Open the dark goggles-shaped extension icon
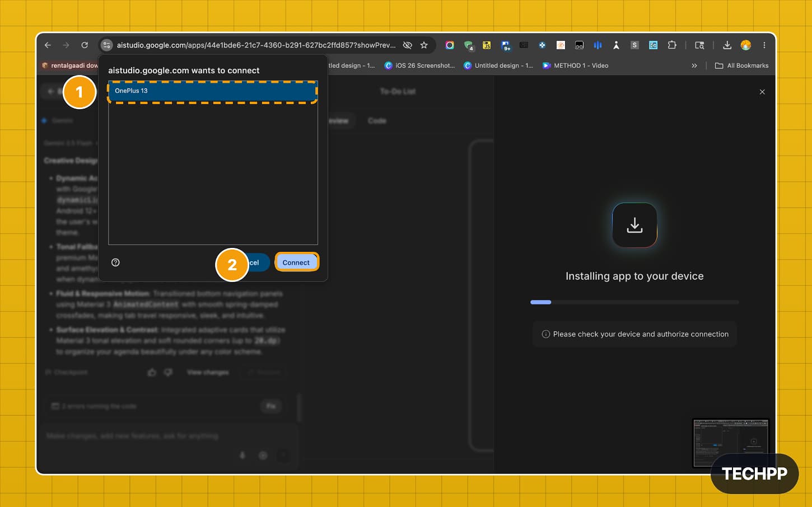This screenshot has width=812, height=507. point(579,45)
